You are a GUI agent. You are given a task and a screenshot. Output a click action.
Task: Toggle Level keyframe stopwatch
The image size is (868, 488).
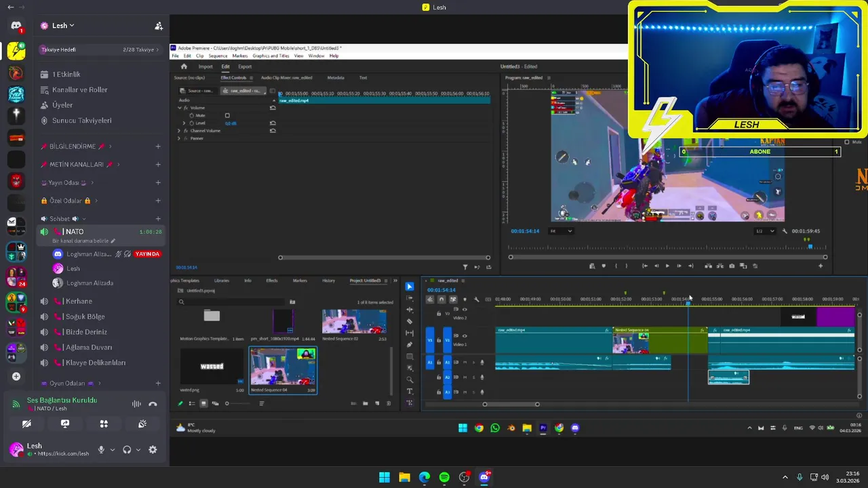click(192, 123)
